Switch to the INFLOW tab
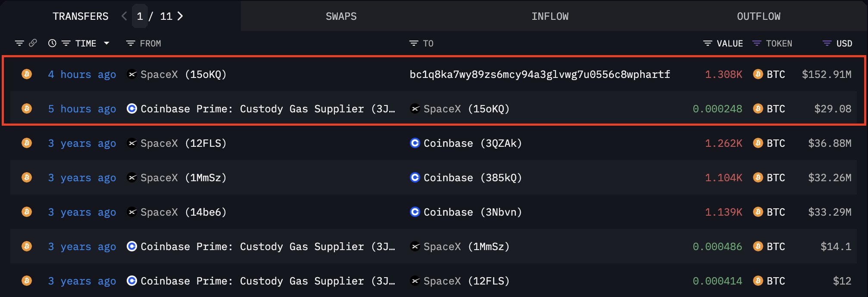This screenshot has height=297, width=868. point(550,16)
